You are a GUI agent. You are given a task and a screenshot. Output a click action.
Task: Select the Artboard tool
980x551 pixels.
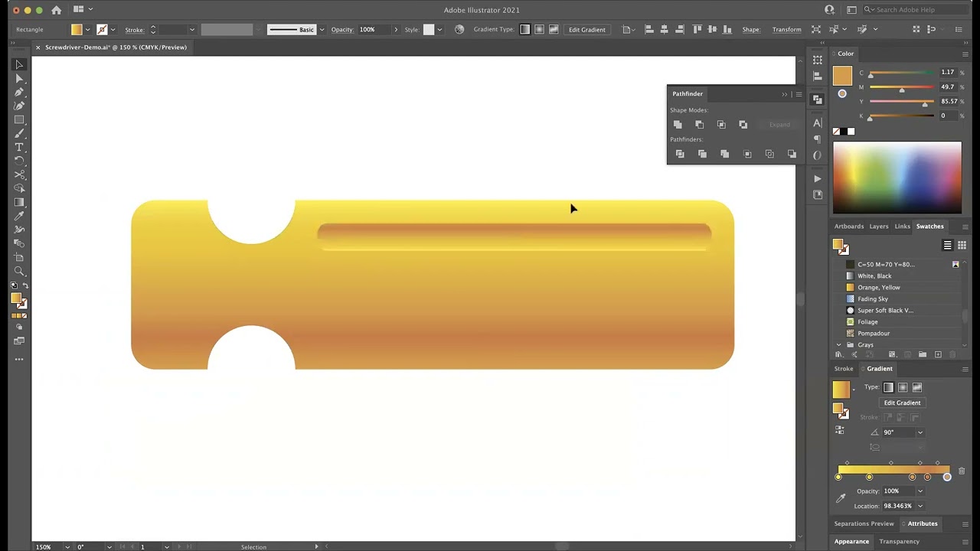[19, 257]
